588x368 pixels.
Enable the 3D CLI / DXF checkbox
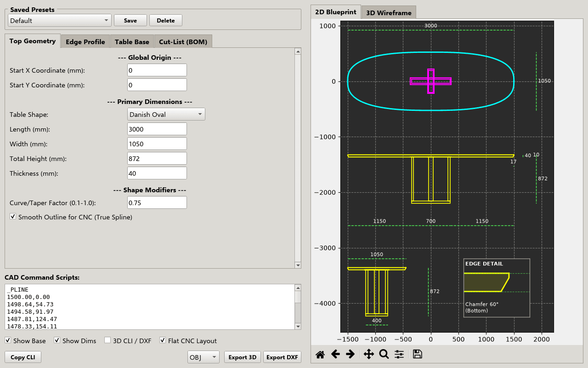(107, 340)
